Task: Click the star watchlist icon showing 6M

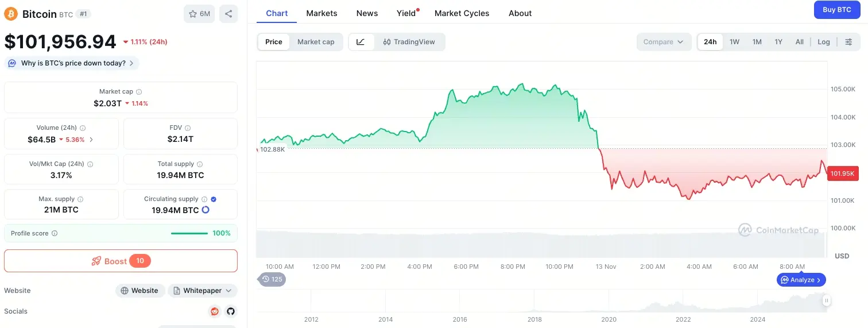Action: 199,14
